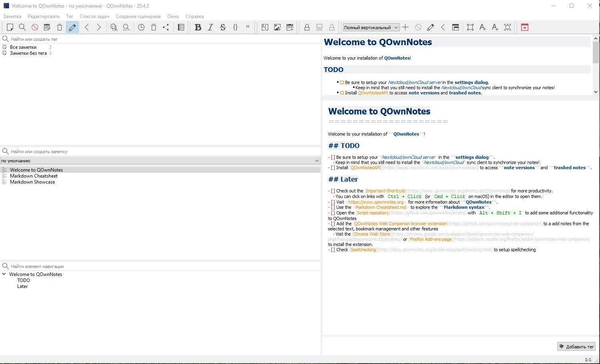Check the 'Install QOwnNotesAPI' preview checkbox
Image resolution: width=600 pixels, height=364 pixels.
[x=342, y=93]
